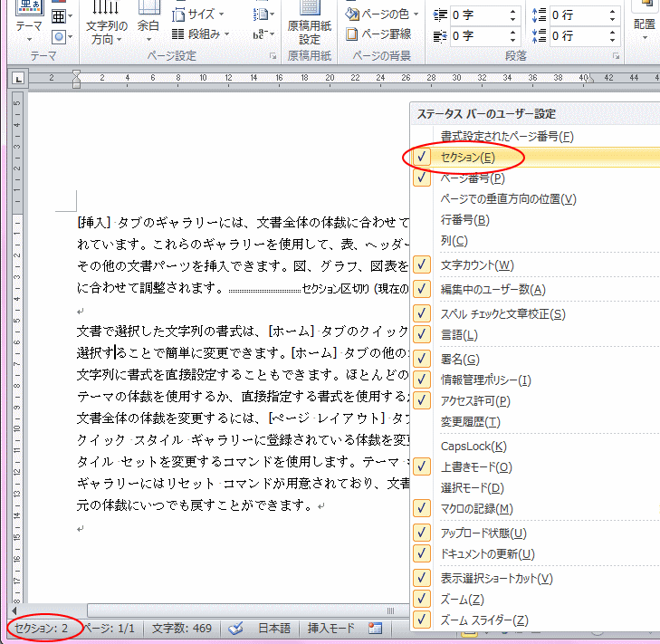Open the theme fonts dropdown
The width and height of the screenshot is (660, 644).
coord(62,17)
